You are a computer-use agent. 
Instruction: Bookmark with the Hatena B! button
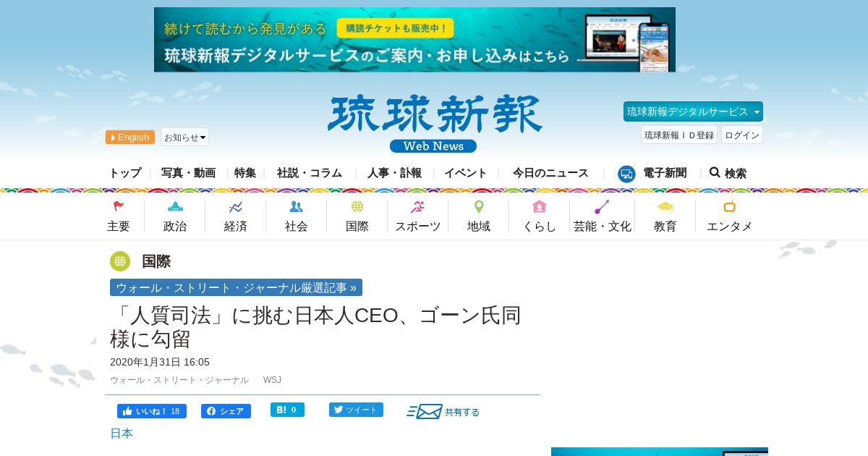click(287, 410)
